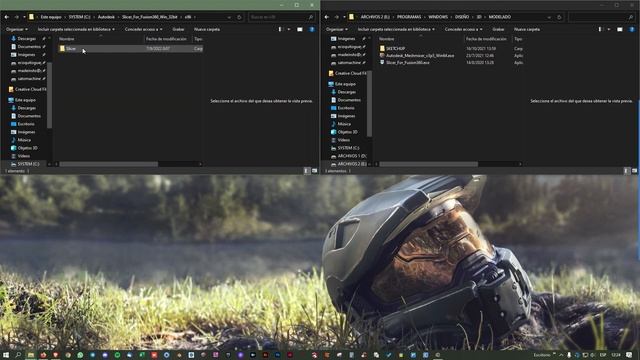Open Windows Start menu
This screenshot has height=360, width=640.
click(x=6, y=355)
